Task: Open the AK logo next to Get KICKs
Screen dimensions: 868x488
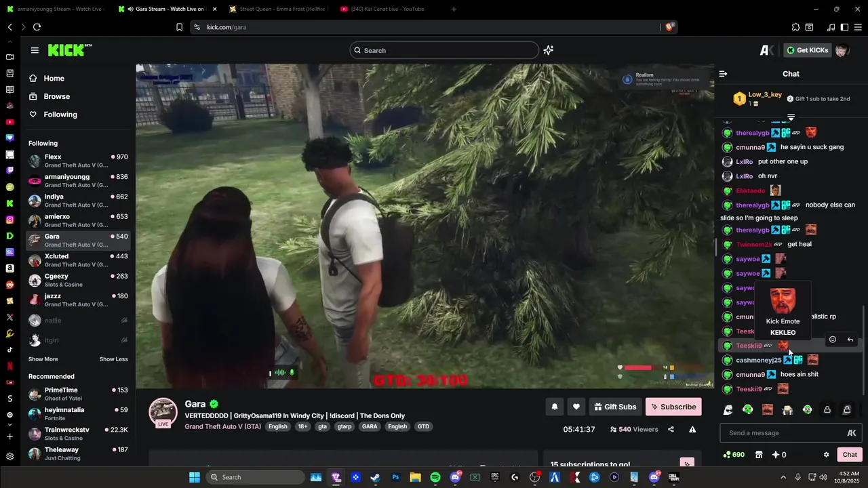Action: tap(767, 50)
